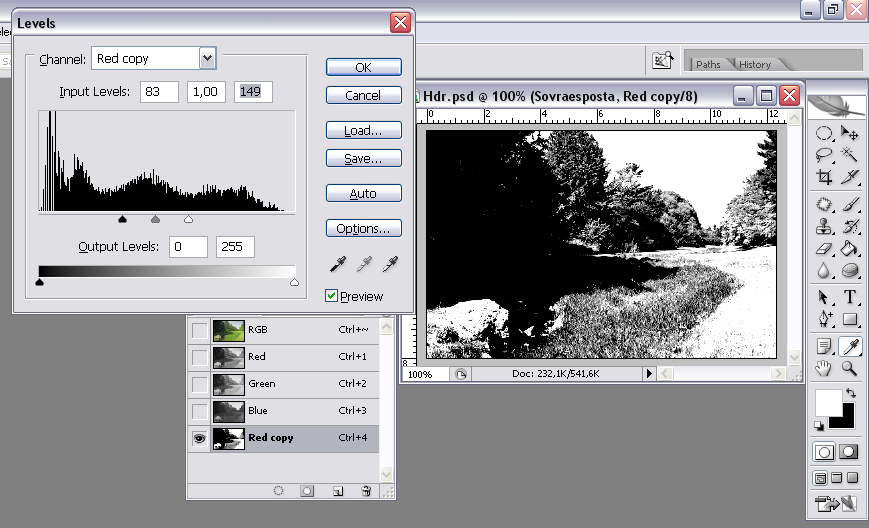The image size is (869, 528).
Task: Open the document status bar arrow menu
Action: [648, 373]
